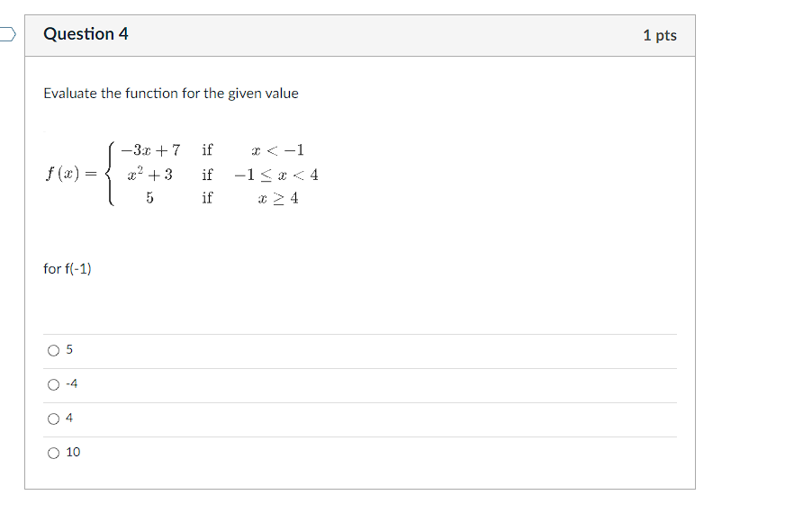Click the Question 4 header title

[86, 33]
